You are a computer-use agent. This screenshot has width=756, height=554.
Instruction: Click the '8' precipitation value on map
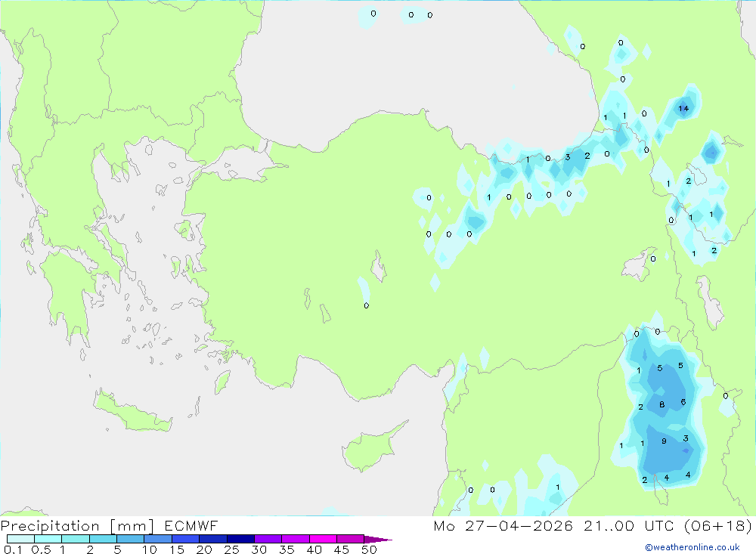662,404
